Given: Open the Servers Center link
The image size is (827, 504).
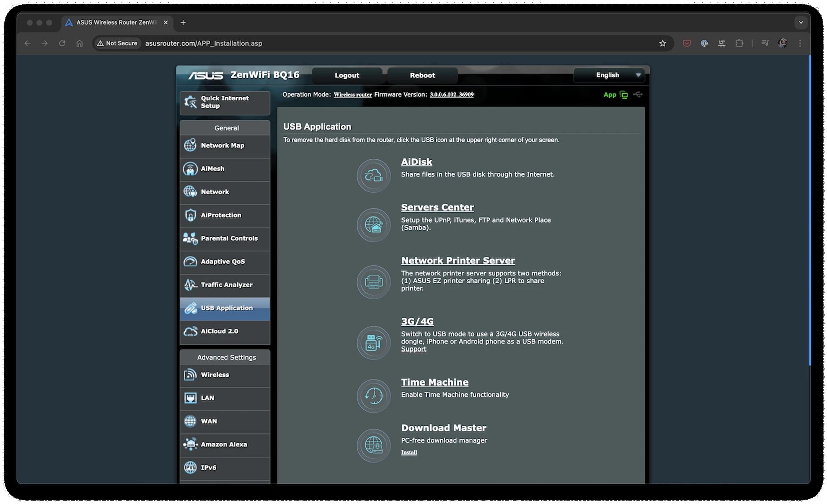Looking at the screenshot, I should 437,207.
